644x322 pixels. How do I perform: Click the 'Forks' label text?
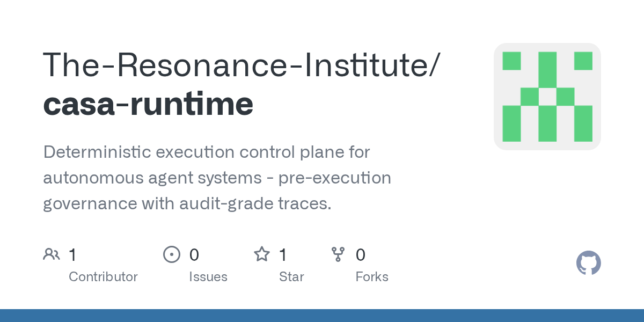click(372, 277)
